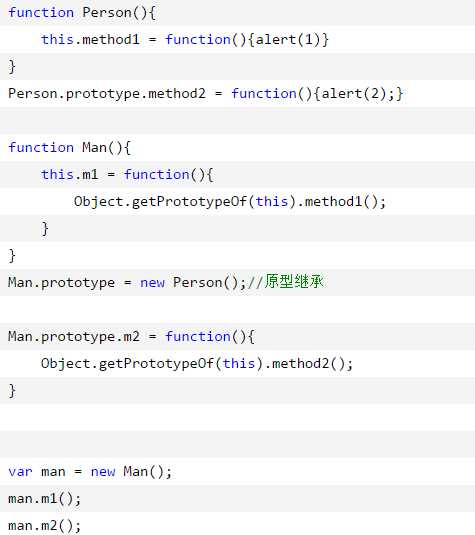Click the closing brace ending the m2 function
The width and height of the screenshot is (475, 535).
coord(12,391)
